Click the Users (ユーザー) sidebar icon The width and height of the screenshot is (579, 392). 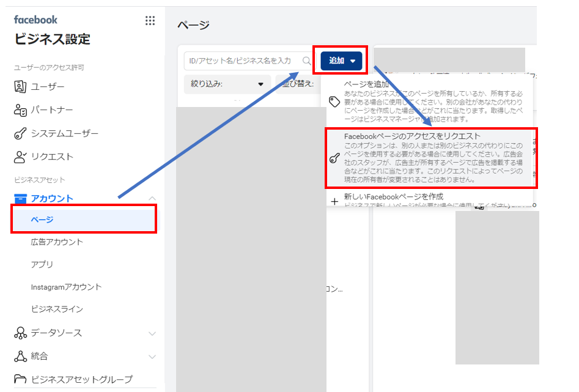click(x=20, y=86)
